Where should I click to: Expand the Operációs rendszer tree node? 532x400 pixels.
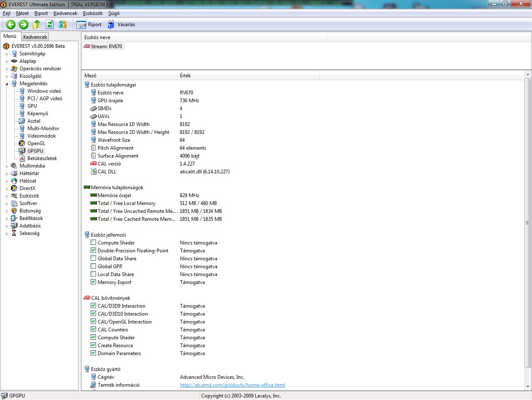(7, 69)
